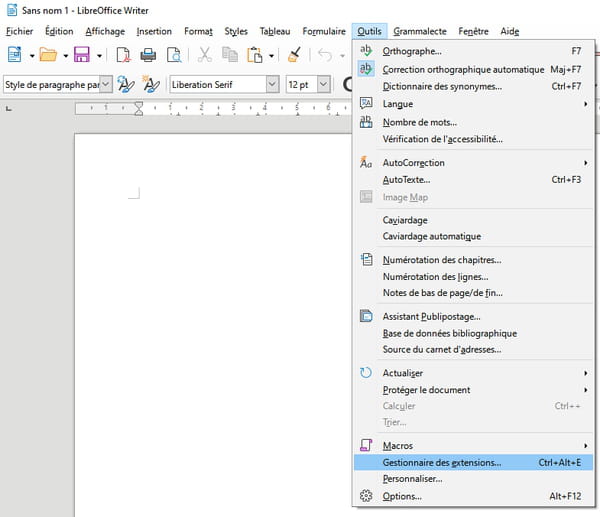The height and width of the screenshot is (517, 600).
Task: Click the Options gear icon in menu
Action: pos(366,496)
